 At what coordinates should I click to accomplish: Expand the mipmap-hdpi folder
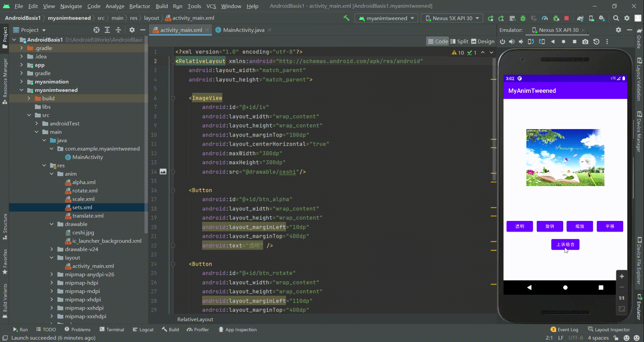pos(52,283)
